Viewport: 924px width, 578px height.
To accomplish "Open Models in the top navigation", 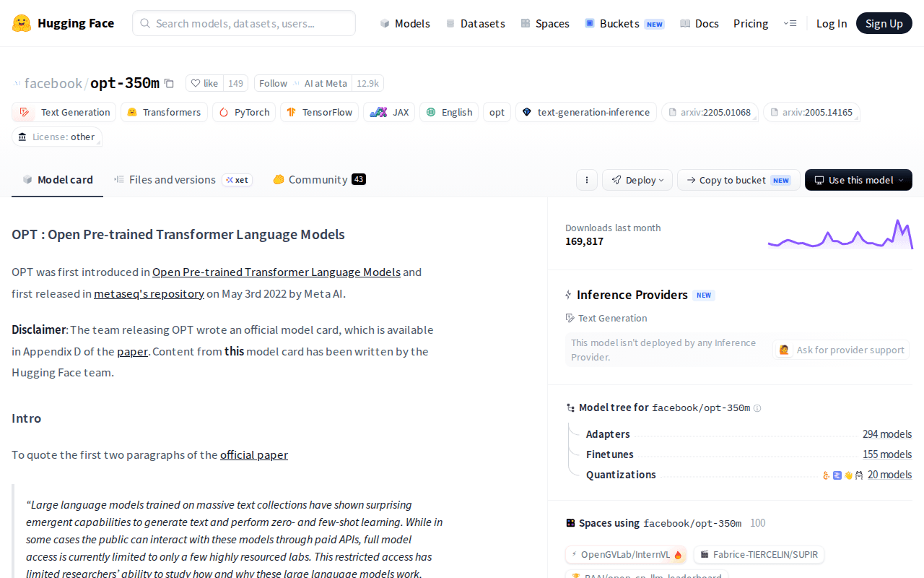I will click(x=405, y=23).
